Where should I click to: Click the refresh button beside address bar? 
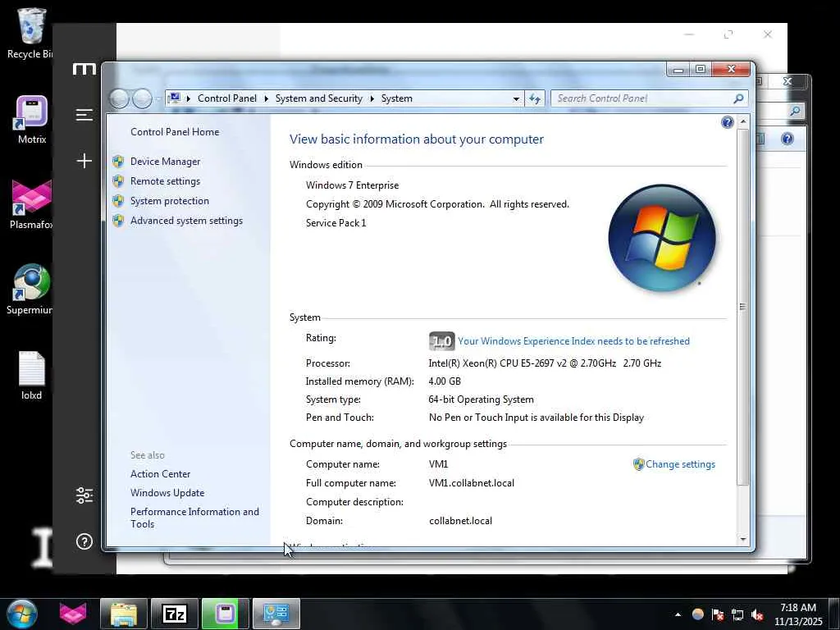535,98
